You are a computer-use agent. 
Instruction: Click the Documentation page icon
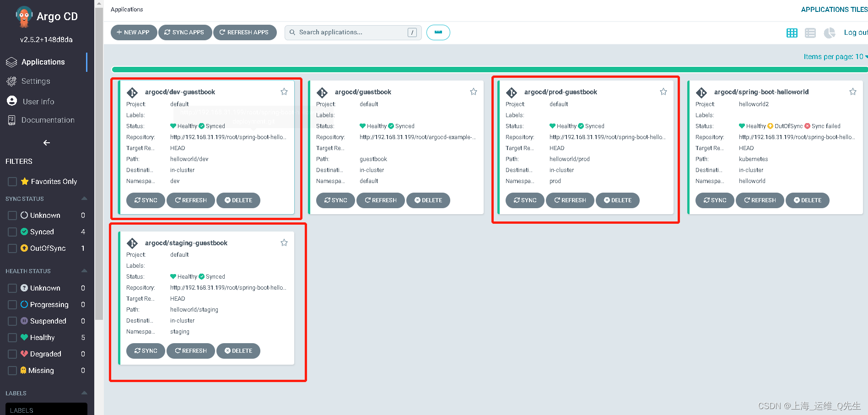click(x=11, y=120)
